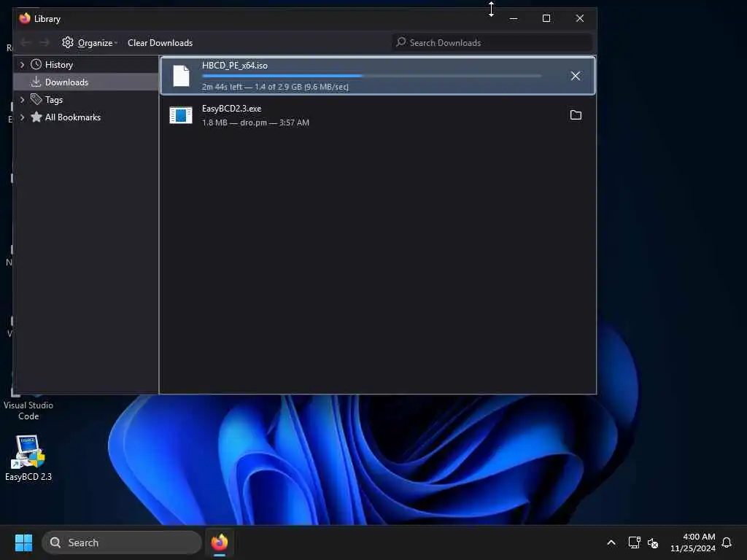Image resolution: width=747 pixels, height=560 pixels.
Task: Open the notifications bell icon
Action: pos(727,542)
